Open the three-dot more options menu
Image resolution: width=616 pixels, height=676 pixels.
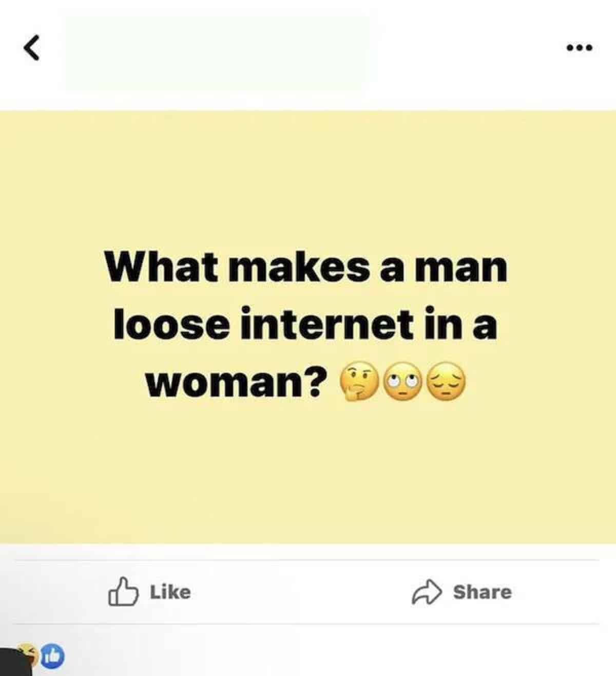click(580, 48)
